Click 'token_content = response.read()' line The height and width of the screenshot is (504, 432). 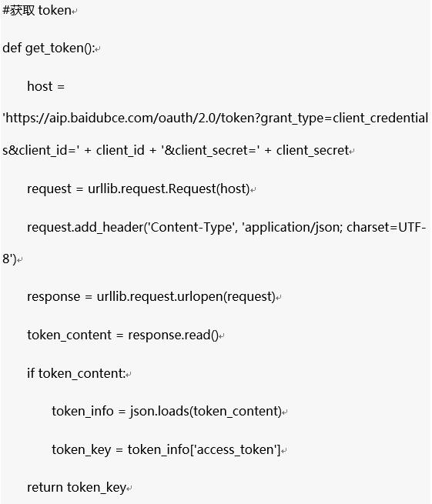tap(123, 335)
